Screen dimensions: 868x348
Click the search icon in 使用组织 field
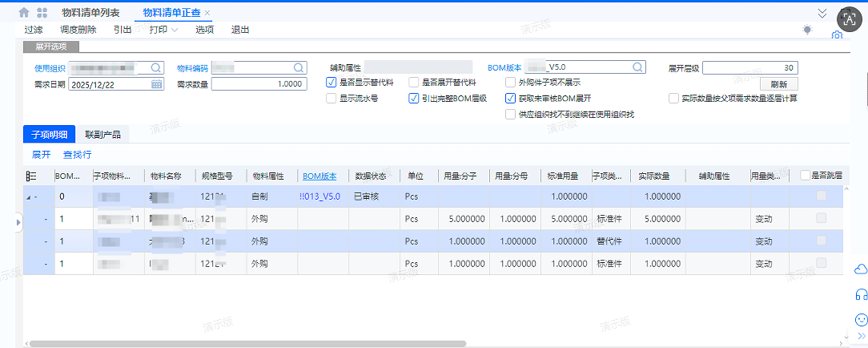[155, 67]
